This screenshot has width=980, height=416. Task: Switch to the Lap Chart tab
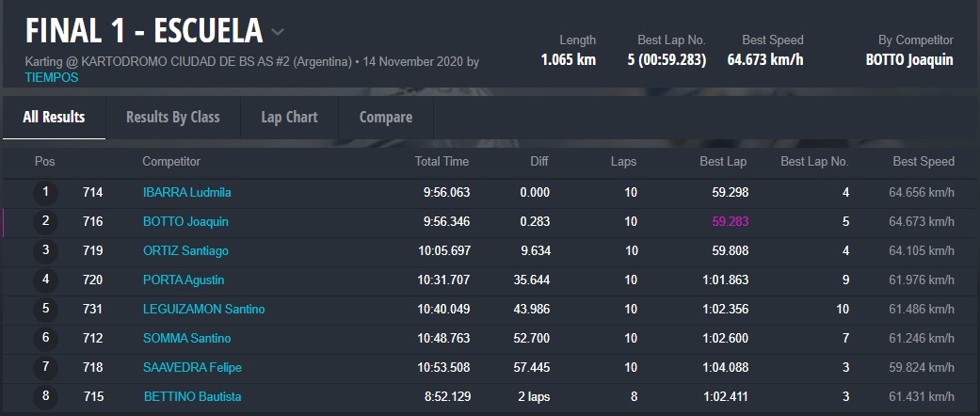tap(290, 118)
